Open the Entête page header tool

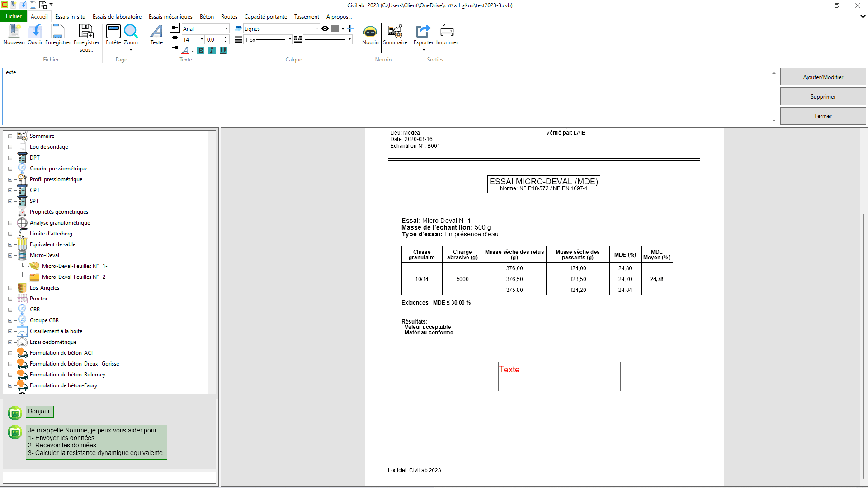pos(113,35)
